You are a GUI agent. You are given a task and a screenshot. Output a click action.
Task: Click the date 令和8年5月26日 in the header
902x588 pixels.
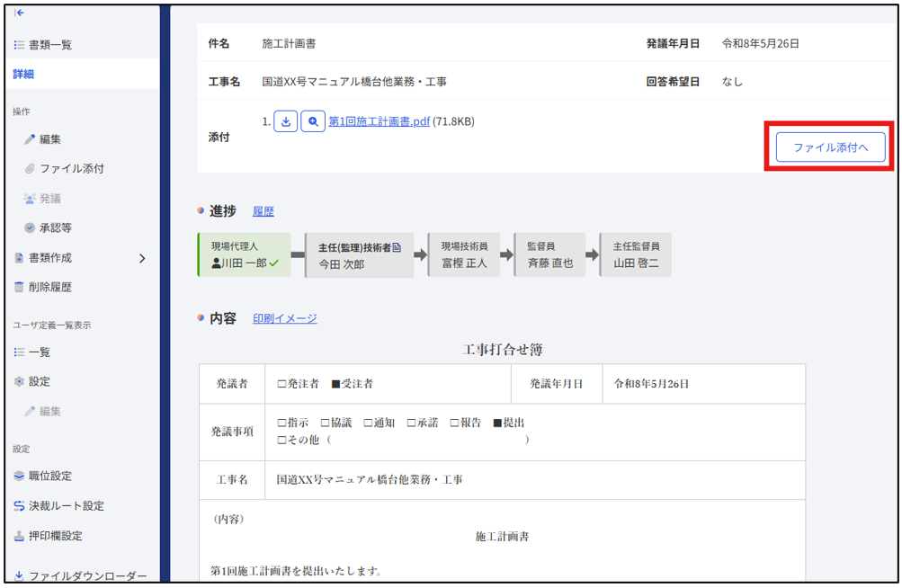pyautogui.click(x=761, y=44)
